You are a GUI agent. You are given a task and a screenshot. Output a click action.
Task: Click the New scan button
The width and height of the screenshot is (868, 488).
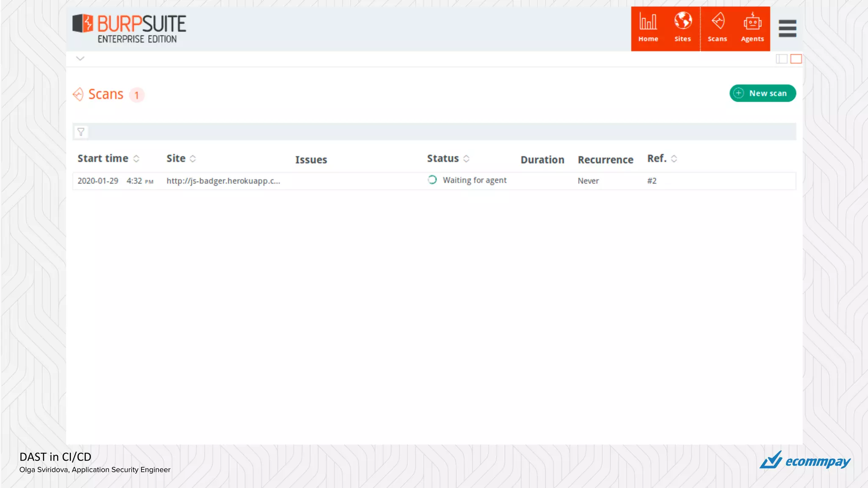click(762, 93)
